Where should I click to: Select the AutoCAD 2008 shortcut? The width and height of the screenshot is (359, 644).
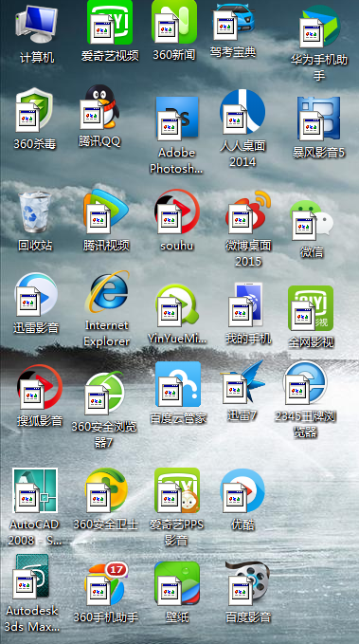point(35,490)
